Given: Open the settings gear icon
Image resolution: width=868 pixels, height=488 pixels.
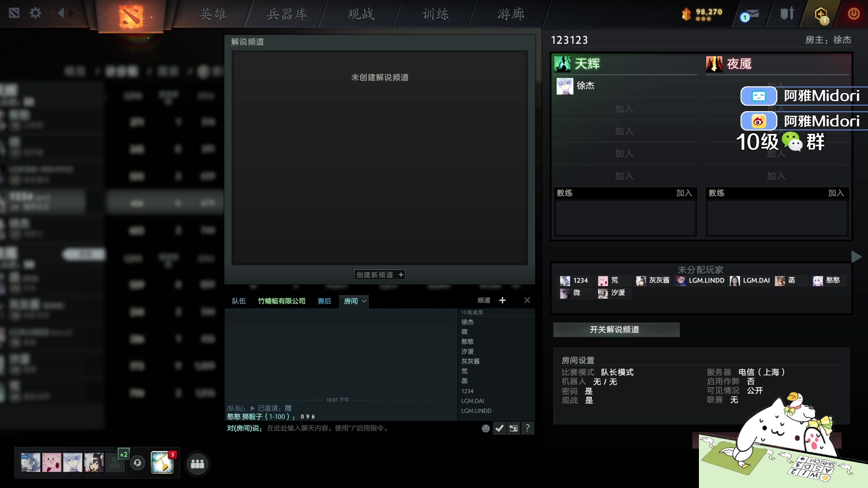Looking at the screenshot, I should [x=35, y=13].
